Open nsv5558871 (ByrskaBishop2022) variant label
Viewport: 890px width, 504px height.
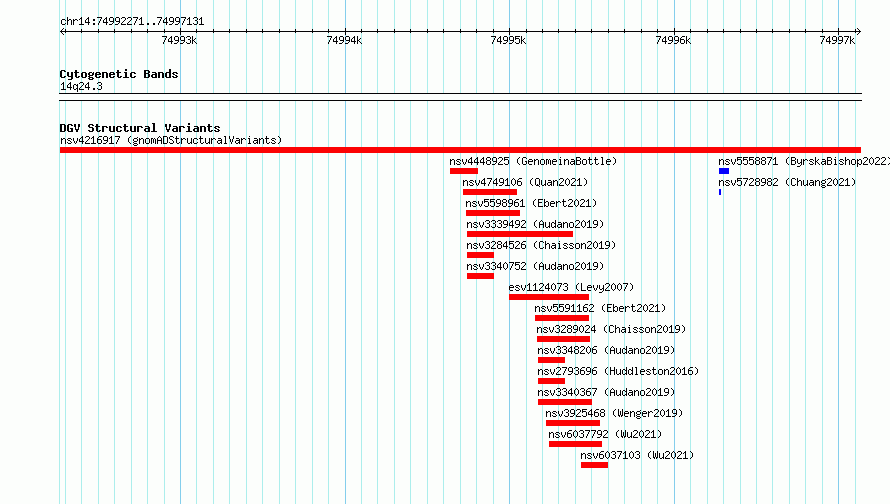pyautogui.click(x=804, y=161)
